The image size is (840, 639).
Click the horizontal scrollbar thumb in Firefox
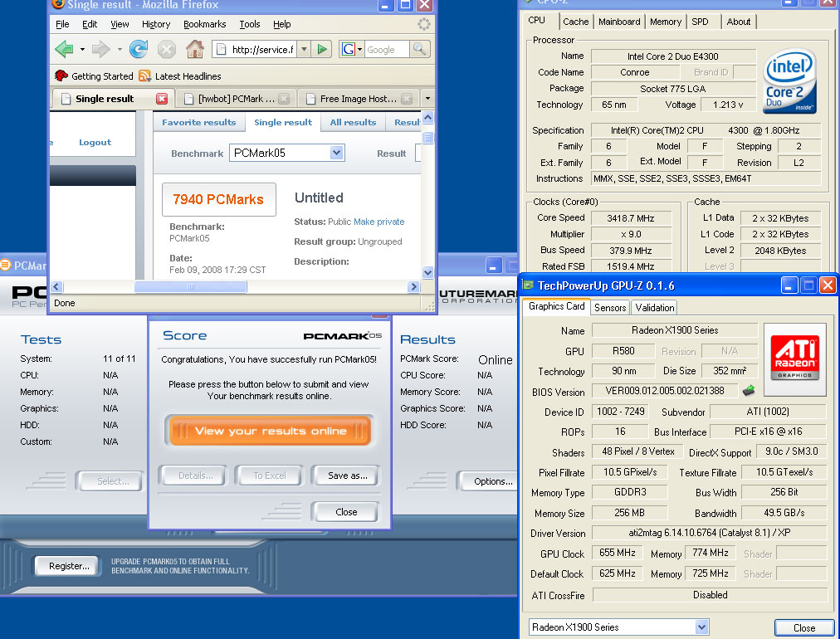pyautogui.click(x=190, y=286)
